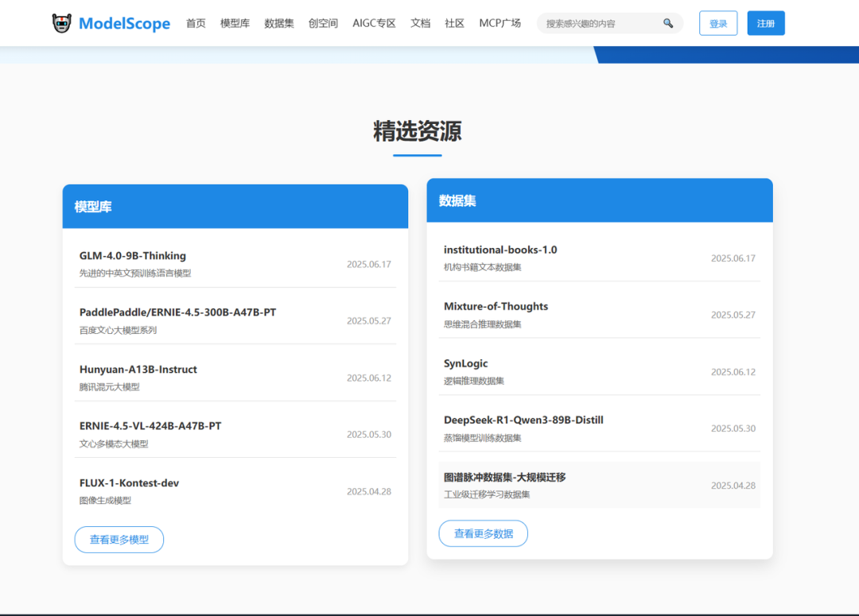Click the text 先进的中英文预训练语言模型

coord(134,273)
